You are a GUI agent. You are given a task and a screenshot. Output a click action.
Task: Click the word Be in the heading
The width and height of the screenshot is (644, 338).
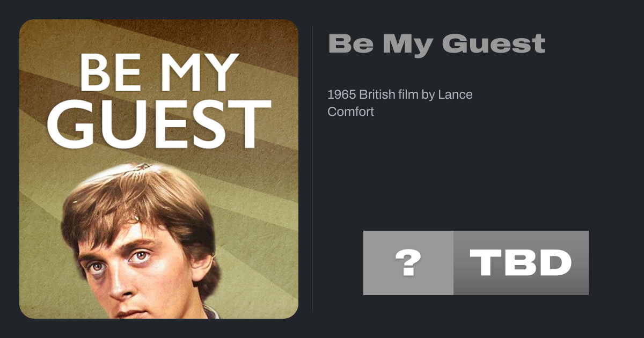point(351,43)
